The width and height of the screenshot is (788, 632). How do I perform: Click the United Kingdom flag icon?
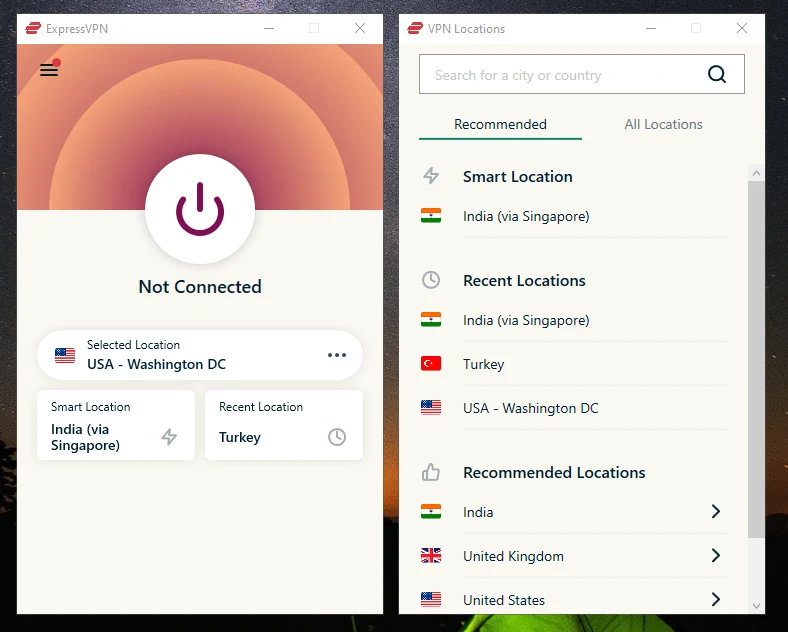pos(431,555)
